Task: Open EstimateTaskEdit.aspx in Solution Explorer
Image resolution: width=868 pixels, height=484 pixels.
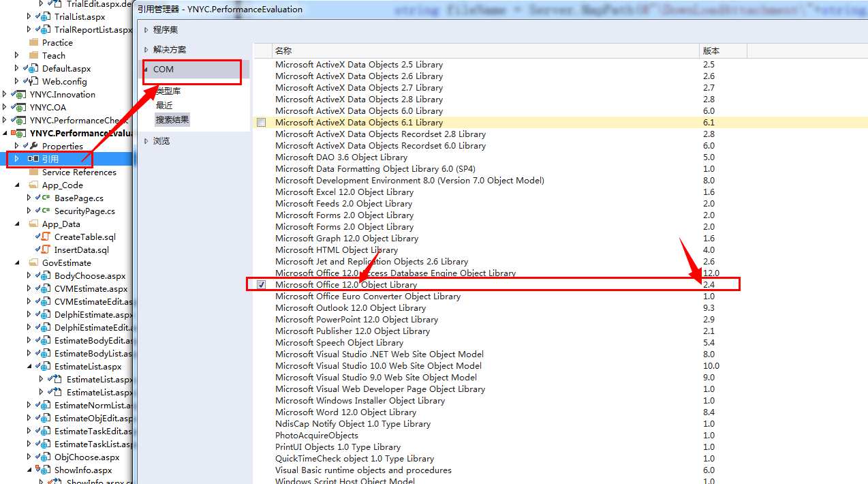Action: pyautogui.click(x=93, y=431)
